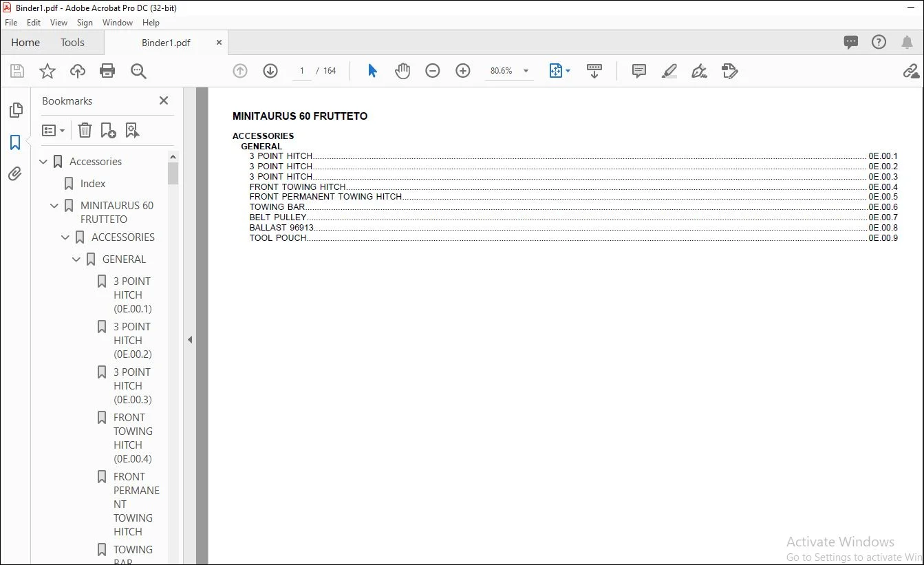
Task: Click page reference 0E.00.5
Action: tap(883, 197)
